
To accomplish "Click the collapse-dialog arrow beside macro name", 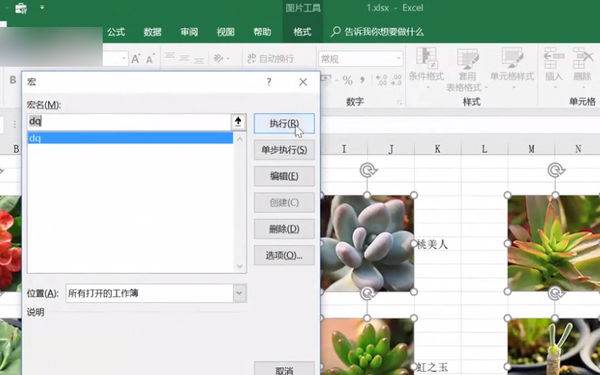I will pos(238,122).
